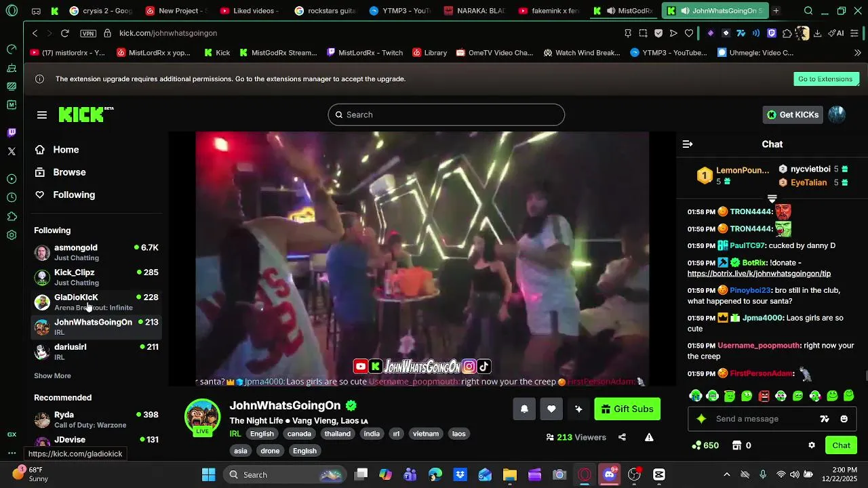868x488 pixels.
Task: Click the browser reload button
Action: 64,33
